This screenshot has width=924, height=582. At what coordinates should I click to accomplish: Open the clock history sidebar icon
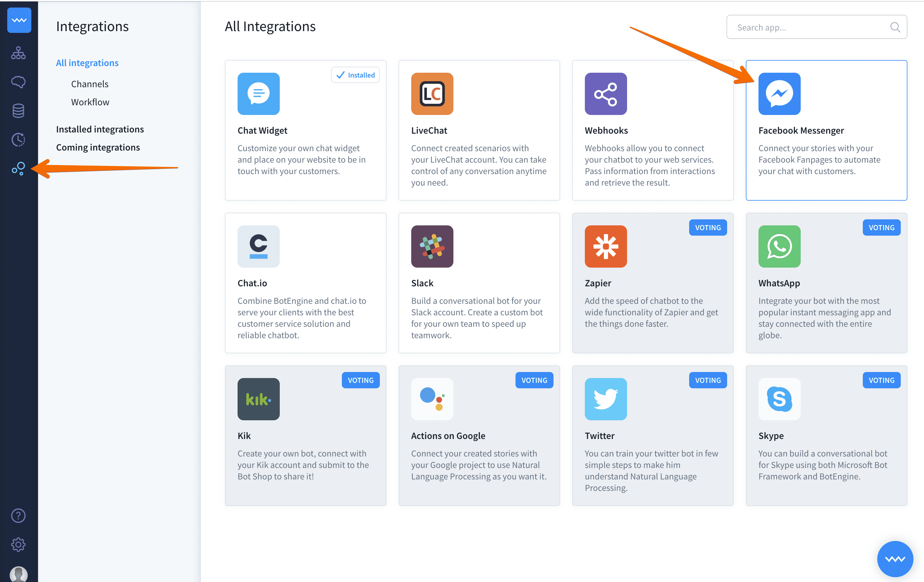coord(18,139)
